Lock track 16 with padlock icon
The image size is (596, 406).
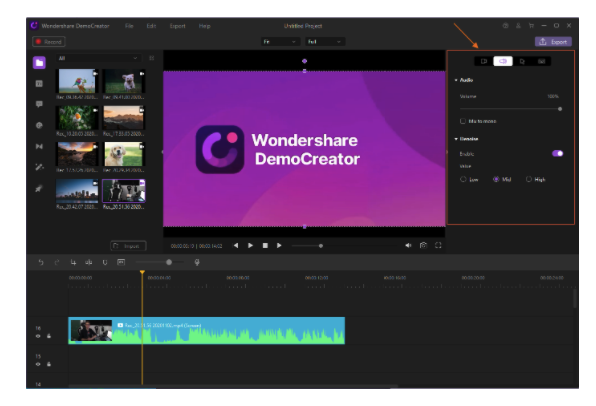(49, 336)
